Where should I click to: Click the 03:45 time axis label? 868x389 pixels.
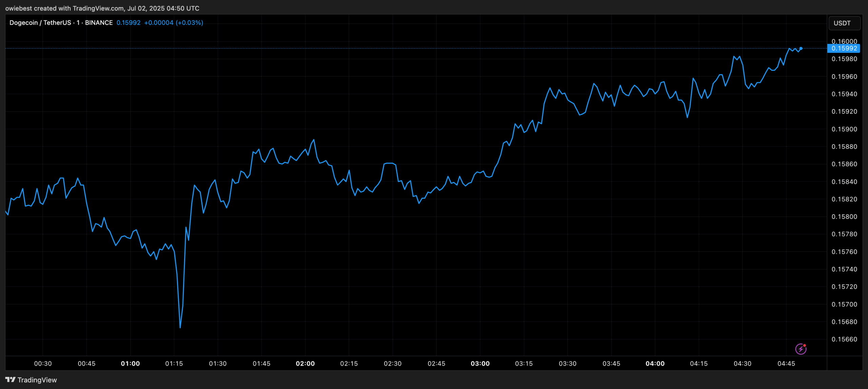[611, 364]
